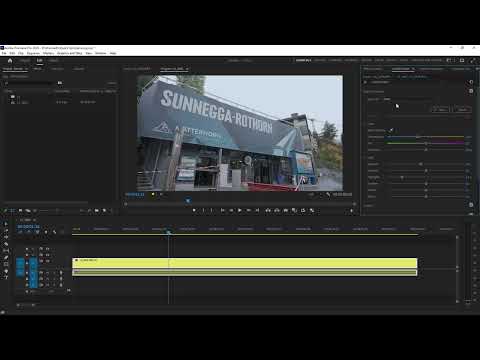
Task: Adjust the Tint slider
Action: pos(425,143)
